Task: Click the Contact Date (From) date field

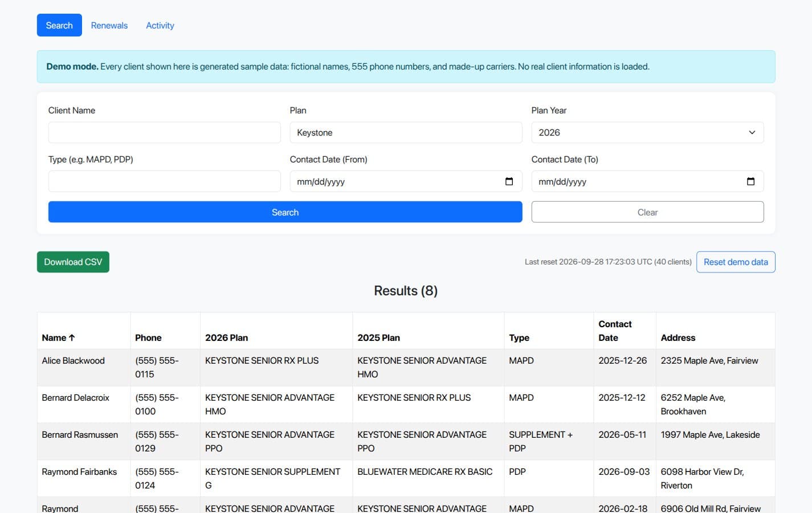Action: click(406, 181)
